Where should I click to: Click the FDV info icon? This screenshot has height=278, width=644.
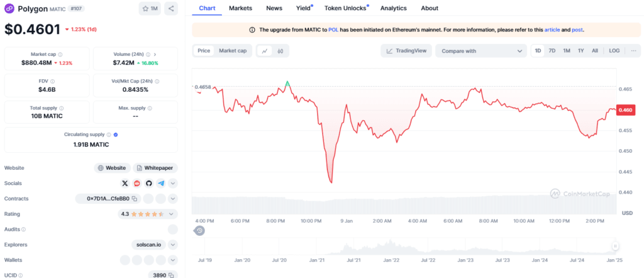pos(53,81)
